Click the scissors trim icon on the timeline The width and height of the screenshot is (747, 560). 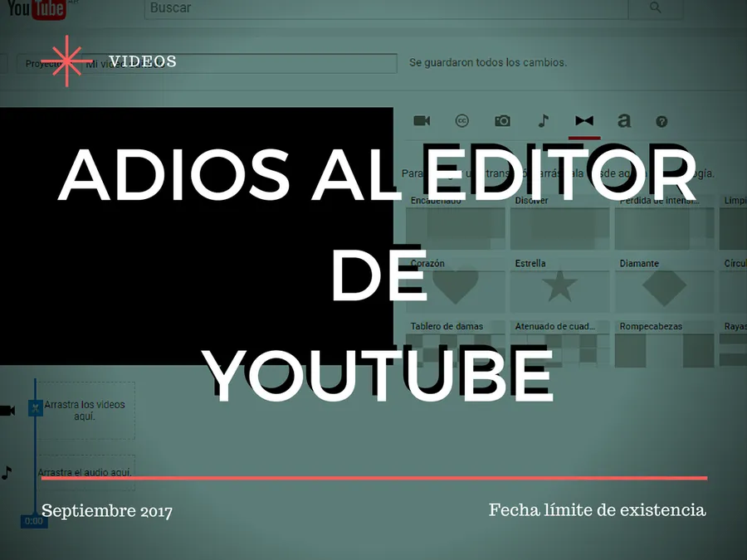click(x=35, y=407)
